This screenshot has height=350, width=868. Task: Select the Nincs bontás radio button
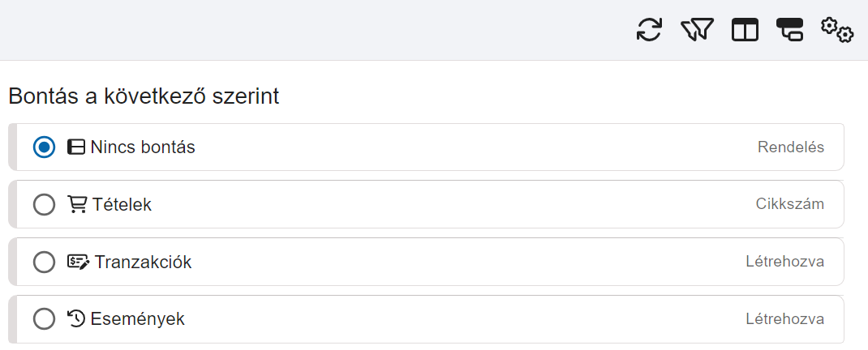pyautogui.click(x=45, y=147)
